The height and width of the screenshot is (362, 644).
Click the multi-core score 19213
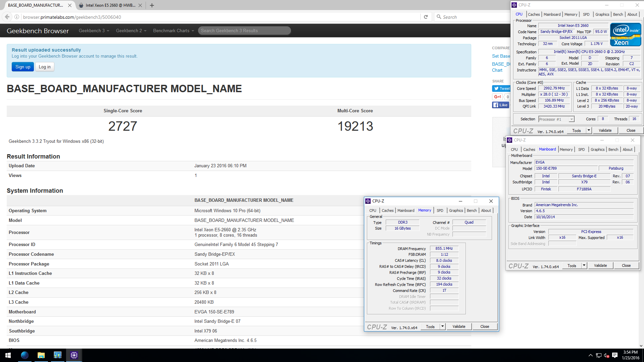(x=355, y=126)
